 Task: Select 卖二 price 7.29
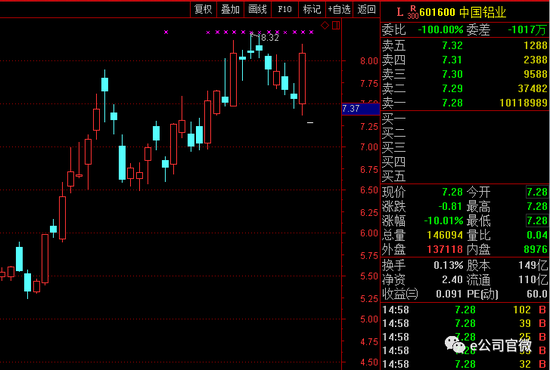[x=452, y=88]
